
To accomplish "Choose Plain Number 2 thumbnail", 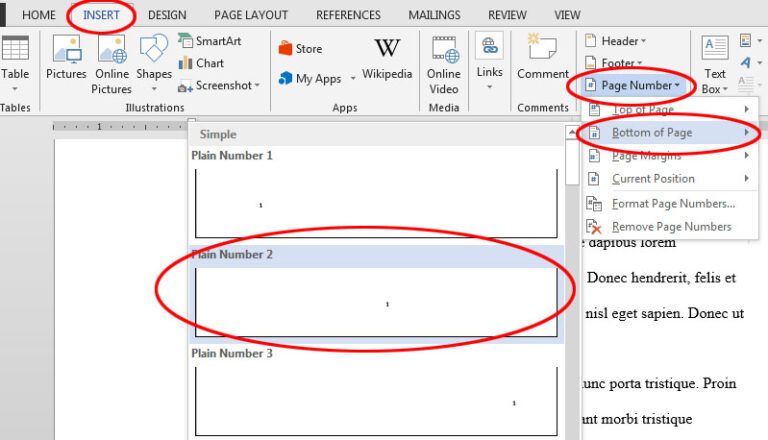I will [x=375, y=302].
